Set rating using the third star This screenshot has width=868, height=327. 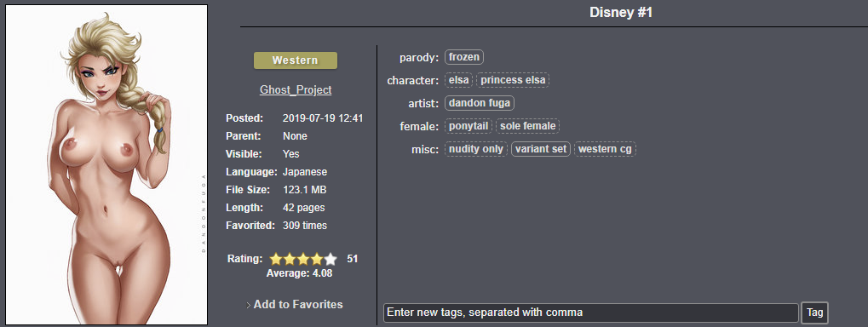302,259
